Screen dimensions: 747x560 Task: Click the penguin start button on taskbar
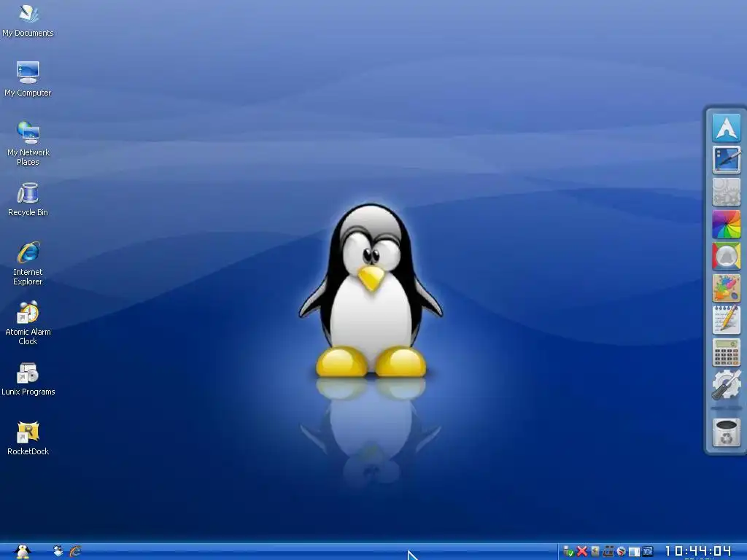[23, 551]
